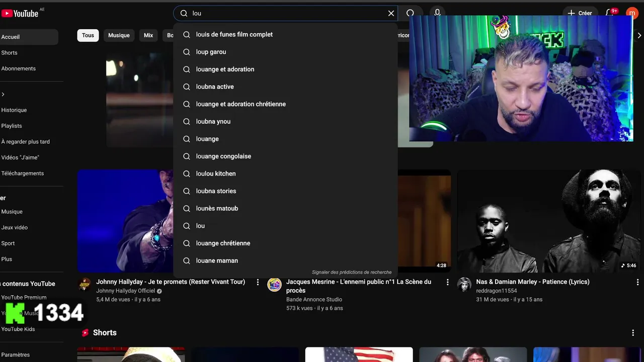Screen dimensions: 644x362
Task: Open options menu for Shorts section
Action: point(633,333)
